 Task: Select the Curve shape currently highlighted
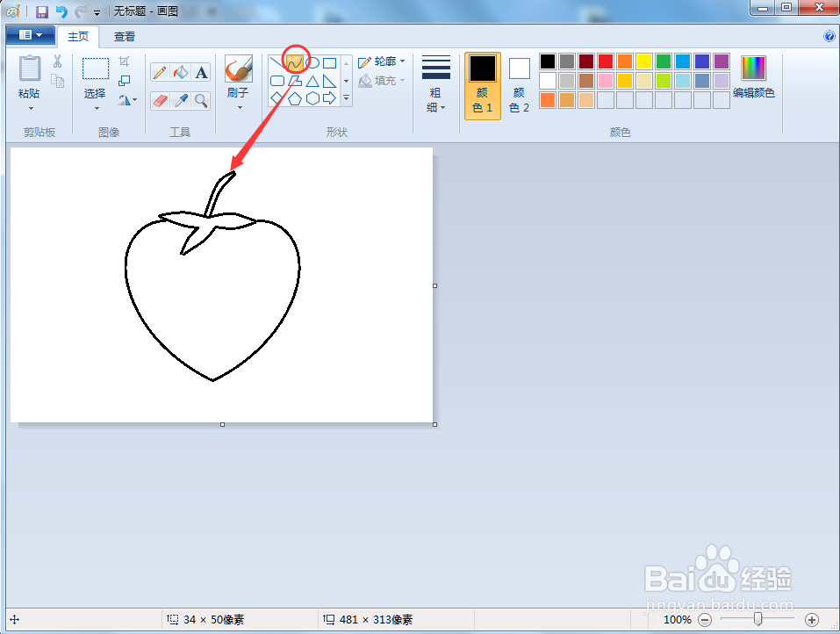pyautogui.click(x=293, y=61)
